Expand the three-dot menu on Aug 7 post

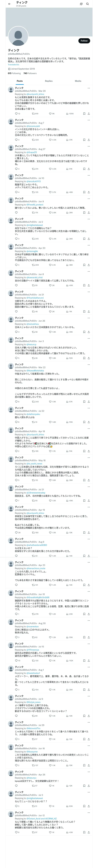click(89, 120)
